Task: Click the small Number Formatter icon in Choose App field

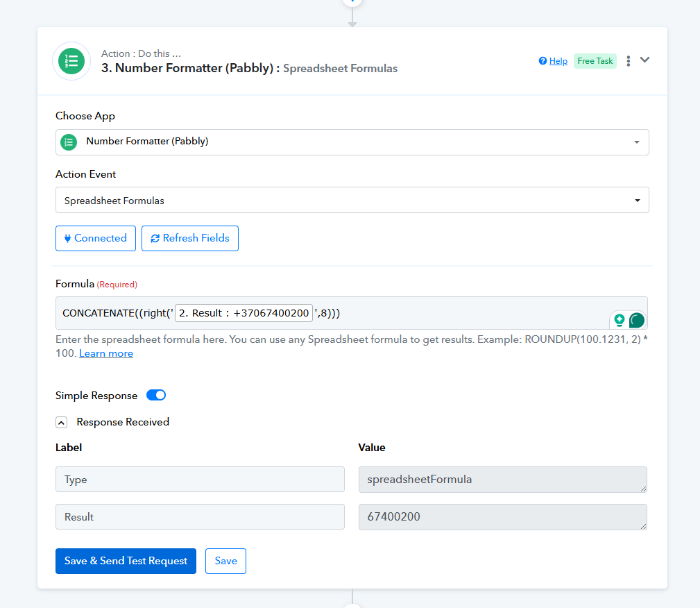Action: click(69, 142)
